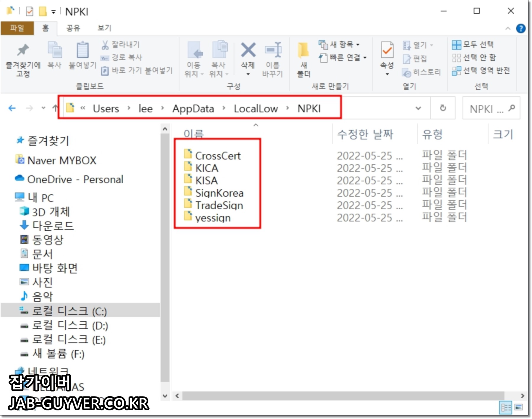Expand the New item dropdown
532x419 pixels.
[x=358, y=45]
